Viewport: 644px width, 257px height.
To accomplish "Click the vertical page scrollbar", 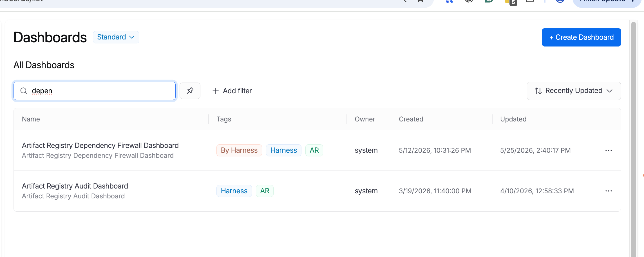I will pyautogui.click(x=634, y=139).
